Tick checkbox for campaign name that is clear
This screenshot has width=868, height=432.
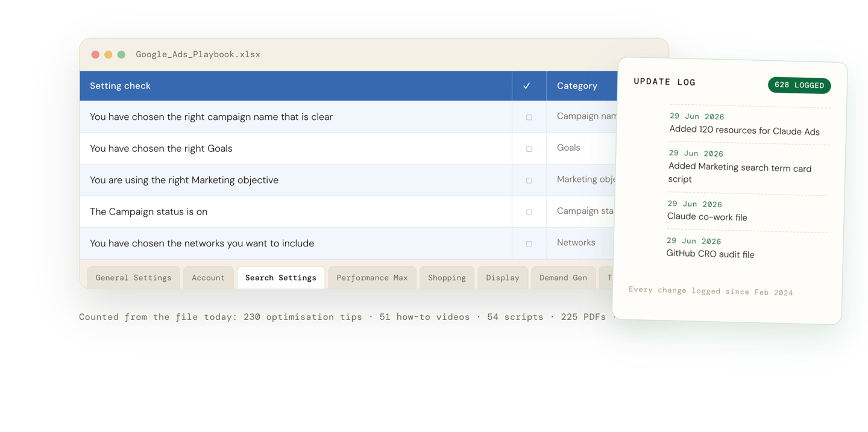529,117
